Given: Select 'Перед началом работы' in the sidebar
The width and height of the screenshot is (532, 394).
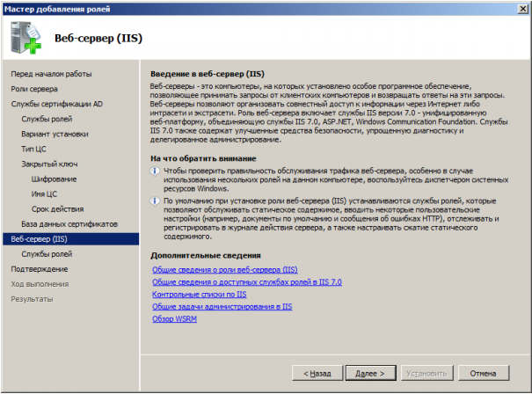Looking at the screenshot, I should [51, 74].
